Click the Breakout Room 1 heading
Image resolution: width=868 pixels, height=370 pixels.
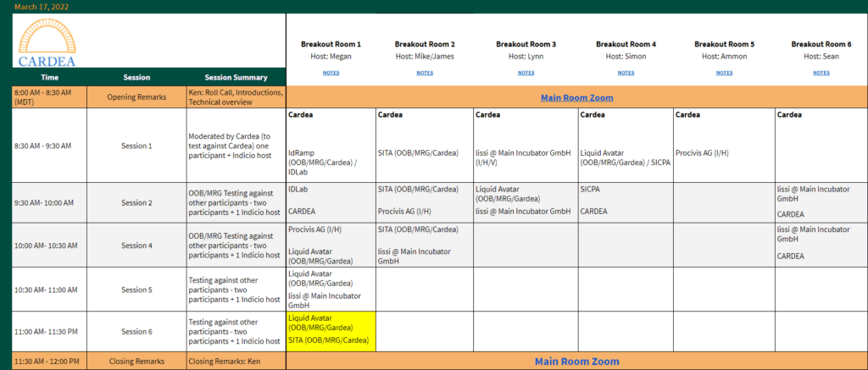tap(331, 44)
